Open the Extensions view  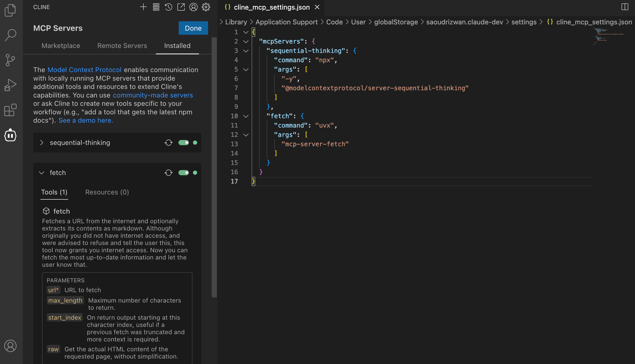[10, 110]
